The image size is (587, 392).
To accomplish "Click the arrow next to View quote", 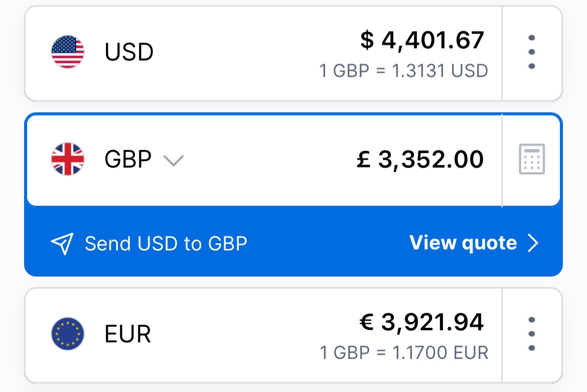I will coord(533,243).
